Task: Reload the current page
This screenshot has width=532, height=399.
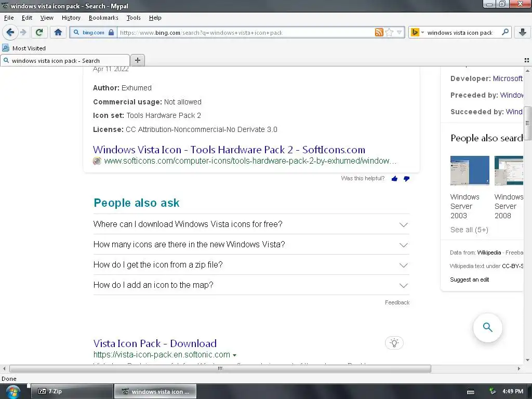Action: [39, 33]
